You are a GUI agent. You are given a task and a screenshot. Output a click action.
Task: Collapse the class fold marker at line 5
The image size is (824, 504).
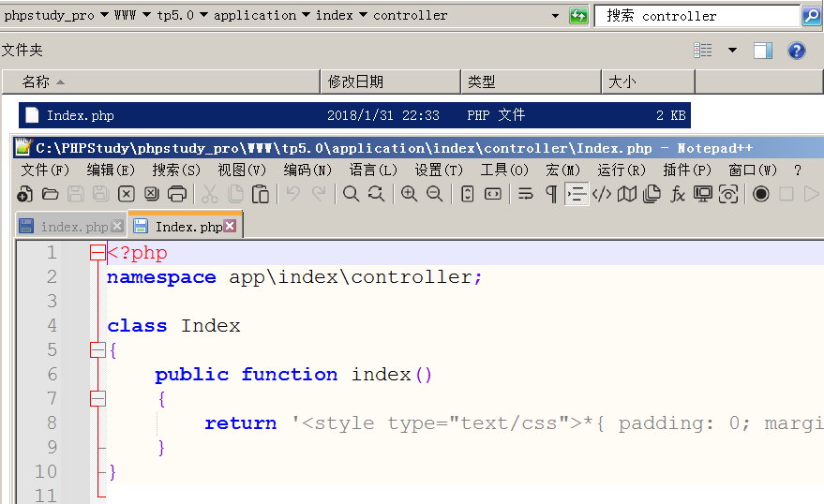[x=97, y=349]
